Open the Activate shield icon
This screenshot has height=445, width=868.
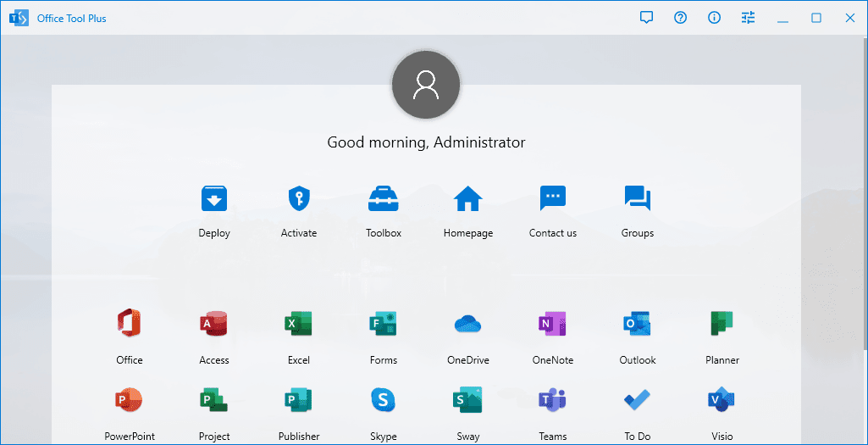click(298, 199)
